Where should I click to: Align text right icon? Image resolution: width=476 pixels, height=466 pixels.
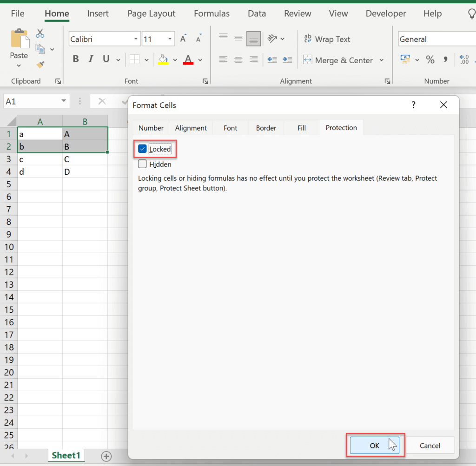[253, 59]
